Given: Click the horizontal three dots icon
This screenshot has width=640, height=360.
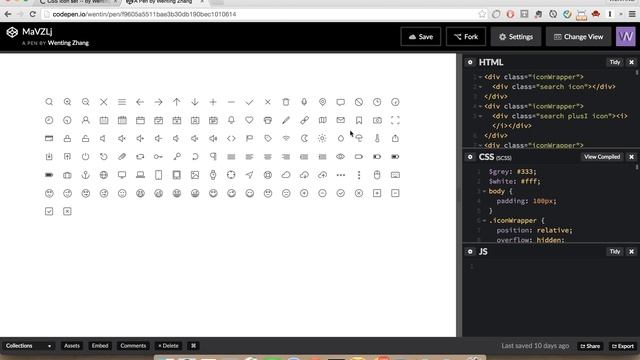Looking at the screenshot, I should click(340, 175).
